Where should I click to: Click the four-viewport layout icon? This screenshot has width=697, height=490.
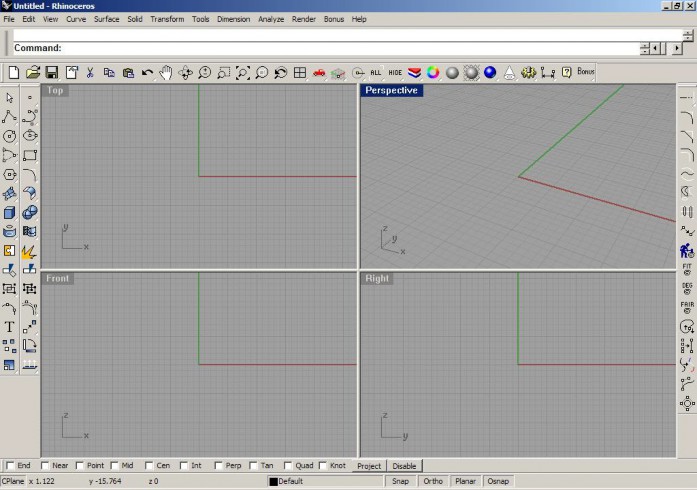point(300,72)
